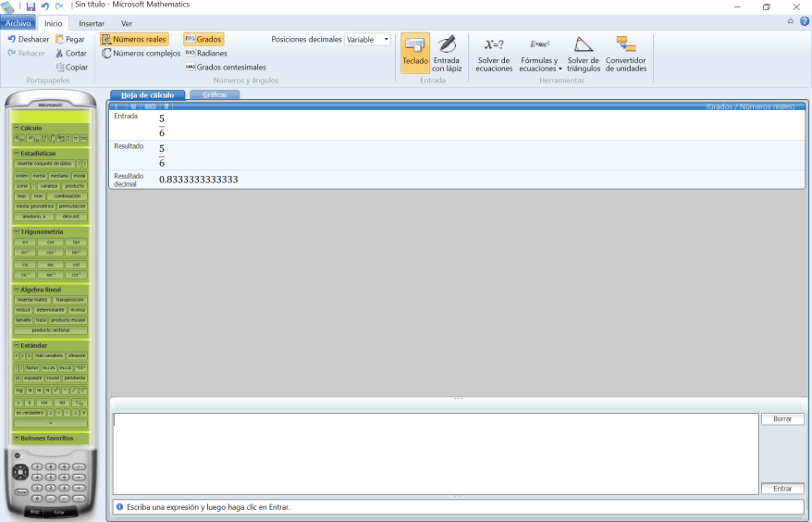The width and height of the screenshot is (812, 522).
Task: Click the save icon in title bar
Action: tap(31, 6)
